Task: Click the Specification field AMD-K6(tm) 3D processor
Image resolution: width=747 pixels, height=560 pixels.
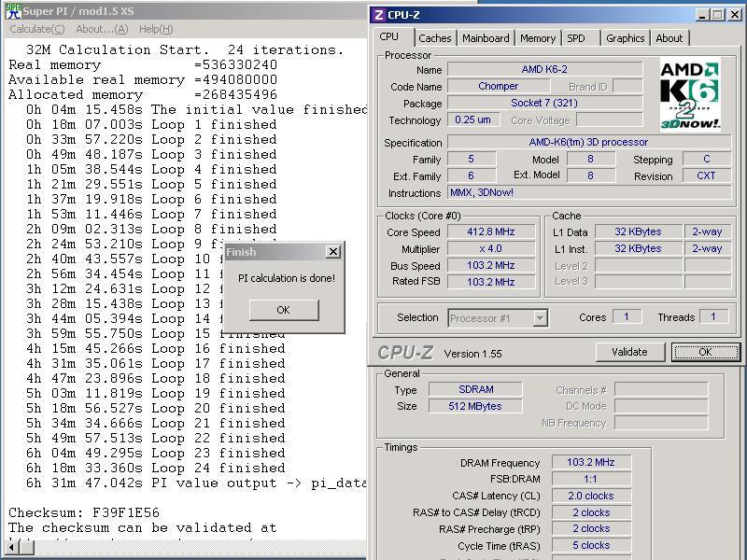Action: click(x=589, y=142)
